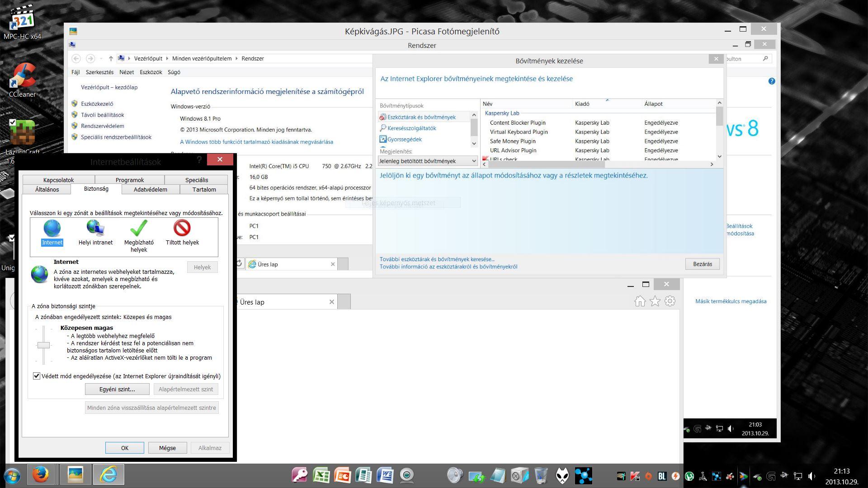
Task: Open the Internet Explorer favorites star
Action: 655,301
